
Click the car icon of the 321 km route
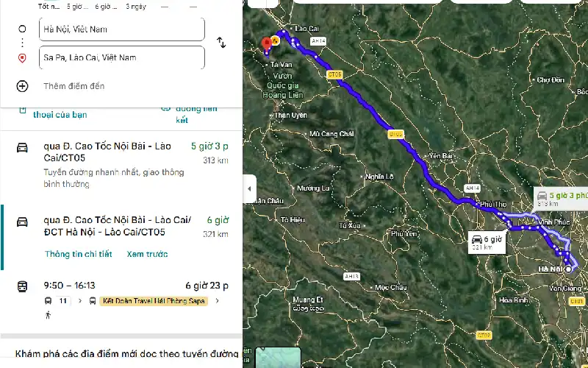click(x=22, y=222)
